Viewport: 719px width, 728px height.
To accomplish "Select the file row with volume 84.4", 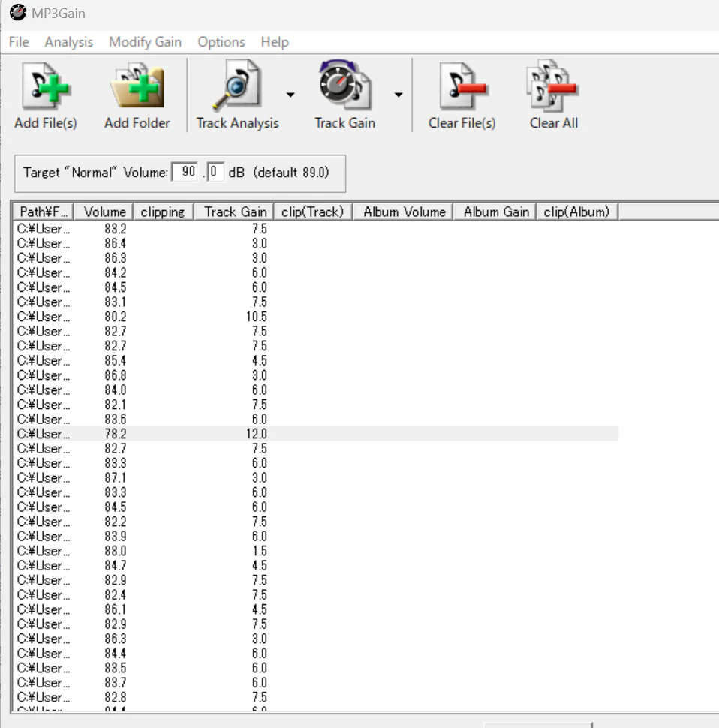I will pos(317,653).
